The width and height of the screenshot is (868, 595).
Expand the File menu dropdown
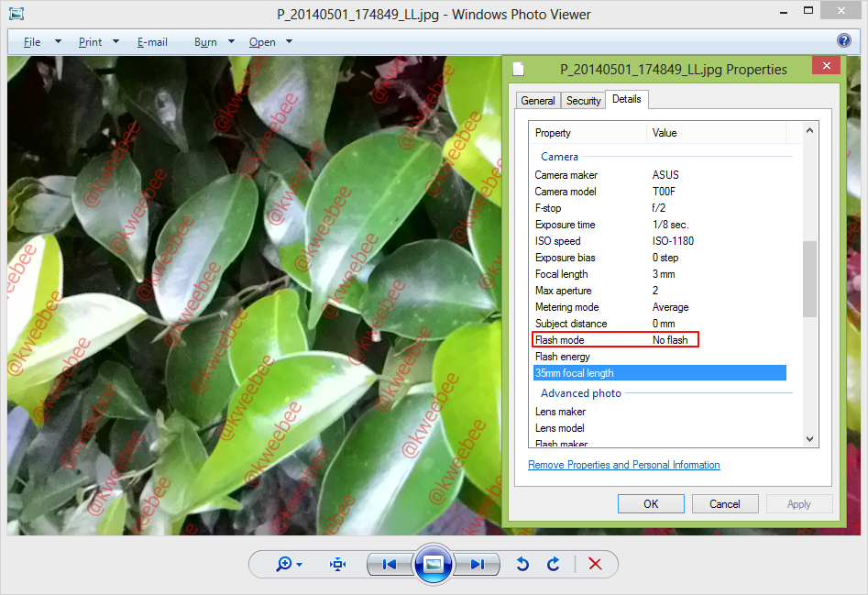tap(58, 41)
